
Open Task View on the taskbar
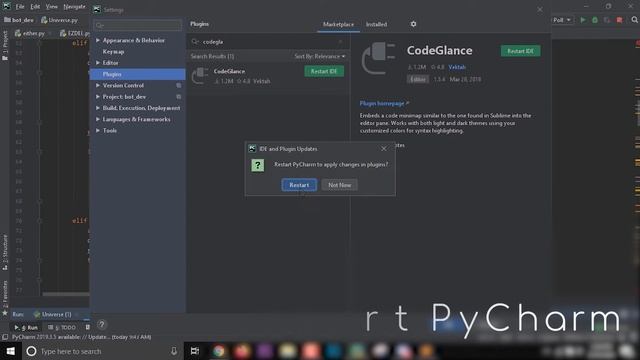coord(195,351)
